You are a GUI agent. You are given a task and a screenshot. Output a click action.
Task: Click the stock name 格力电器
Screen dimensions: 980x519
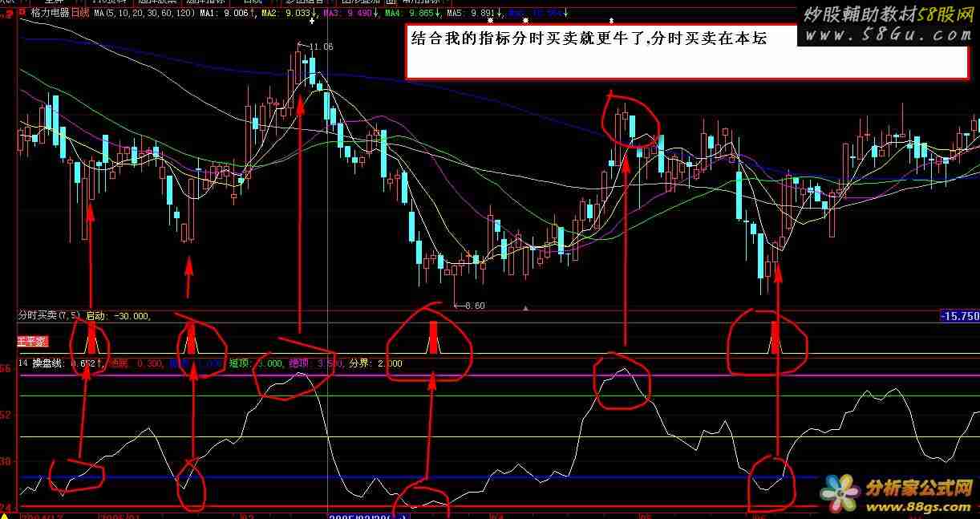point(50,14)
